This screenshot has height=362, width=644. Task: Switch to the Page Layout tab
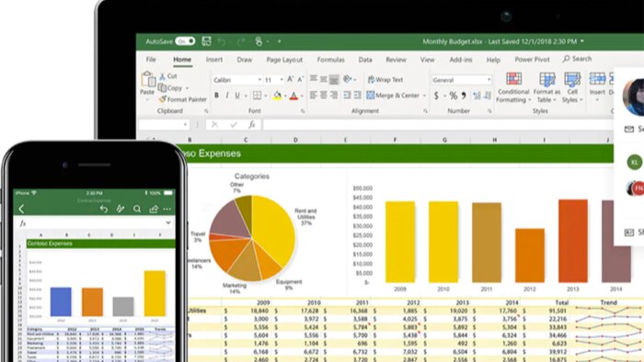tap(284, 60)
